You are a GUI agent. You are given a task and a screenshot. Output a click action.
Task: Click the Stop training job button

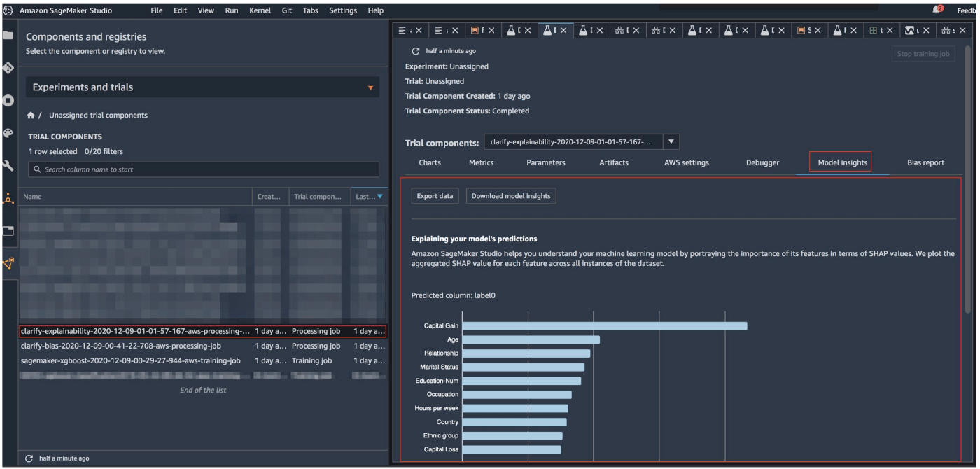pos(923,54)
